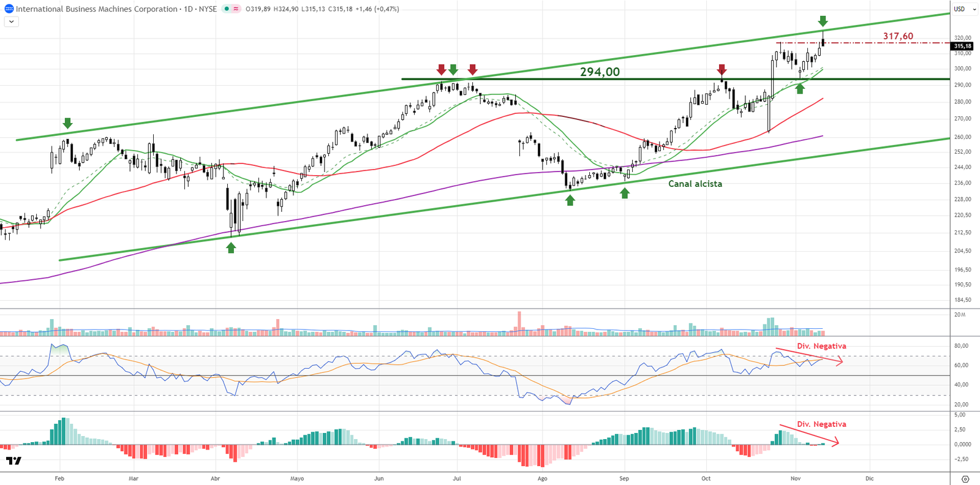Click the green market status dot
Screen dimensions: 980x485
pos(227,9)
